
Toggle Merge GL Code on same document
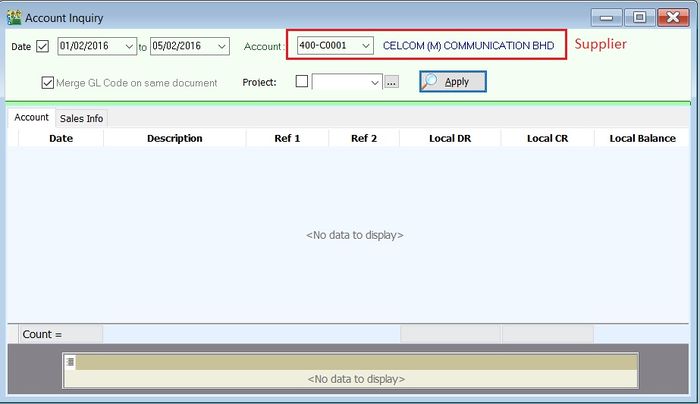coord(48,82)
